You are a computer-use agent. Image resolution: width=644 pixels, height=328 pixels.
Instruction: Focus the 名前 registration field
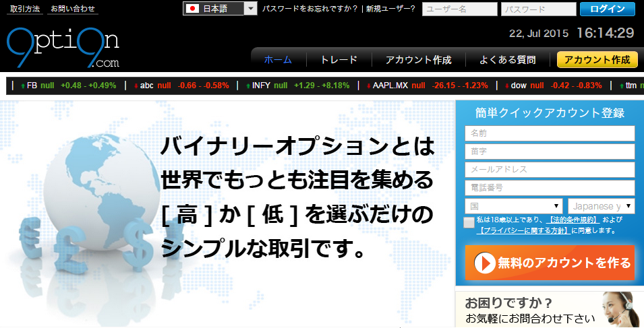(550, 133)
